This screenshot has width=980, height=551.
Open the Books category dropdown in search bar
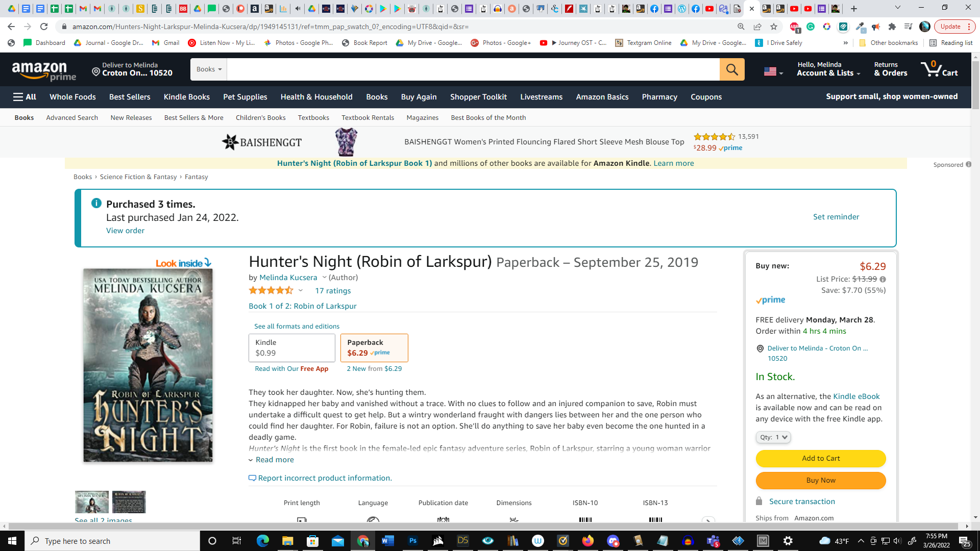tap(207, 69)
